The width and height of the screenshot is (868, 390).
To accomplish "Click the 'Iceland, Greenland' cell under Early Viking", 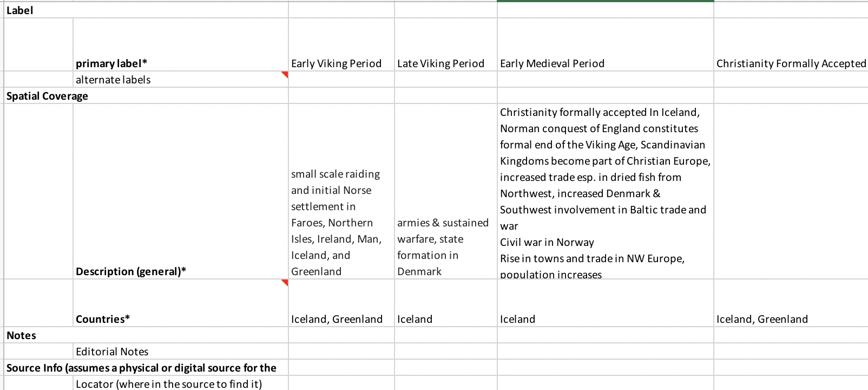I will tap(341, 303).
